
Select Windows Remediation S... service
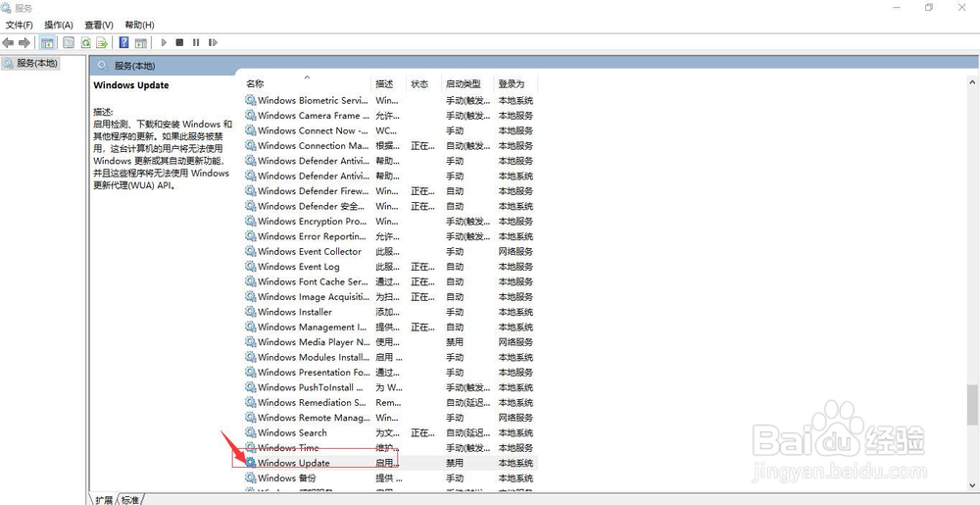(312, 402)
